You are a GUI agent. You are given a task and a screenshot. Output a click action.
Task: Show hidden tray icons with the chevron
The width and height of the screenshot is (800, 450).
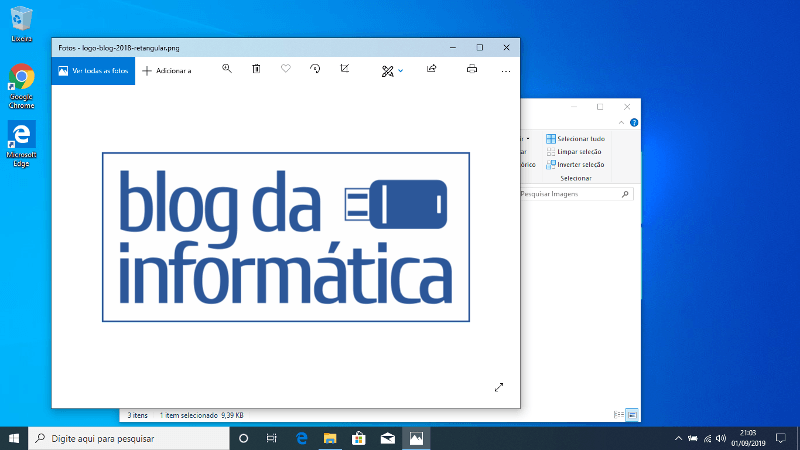pyautogui.click(x=678, y=438)
